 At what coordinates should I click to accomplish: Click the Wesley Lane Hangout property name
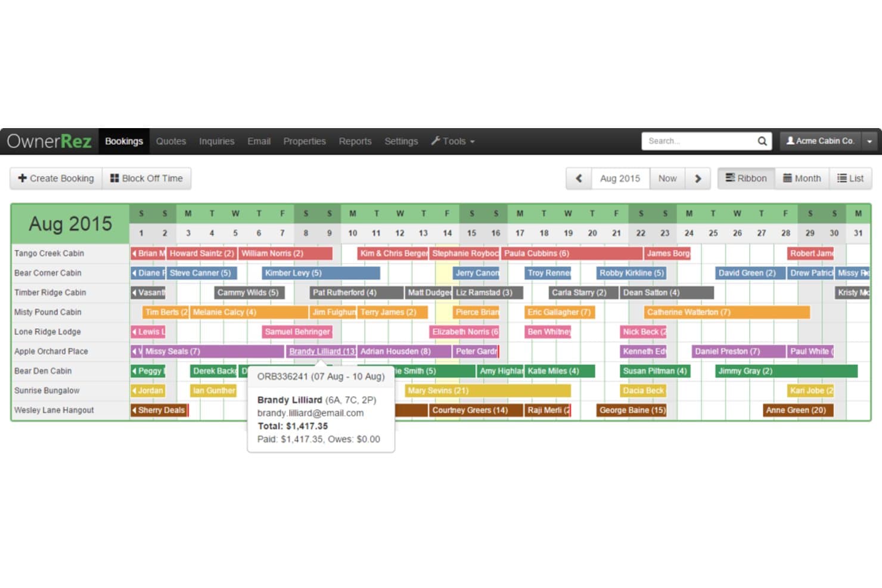[x=54, y=410]
